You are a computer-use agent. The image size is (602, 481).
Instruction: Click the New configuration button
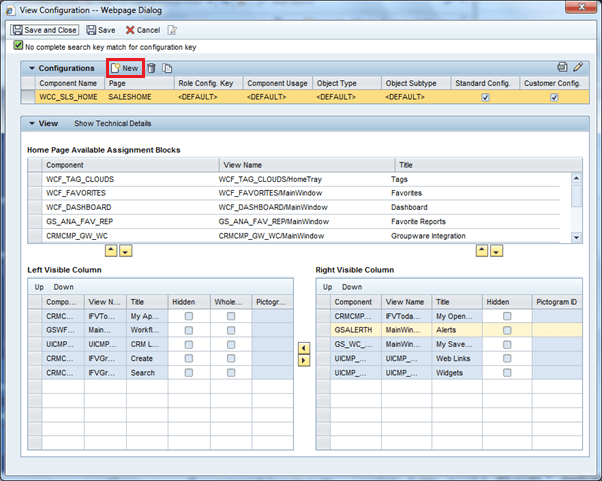[x=124, y=67]
